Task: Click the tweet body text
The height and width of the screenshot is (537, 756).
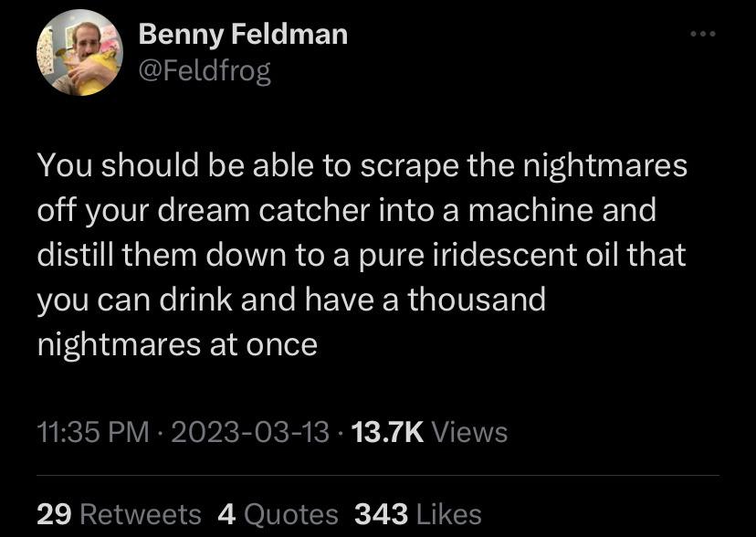Action: (365, 251)
